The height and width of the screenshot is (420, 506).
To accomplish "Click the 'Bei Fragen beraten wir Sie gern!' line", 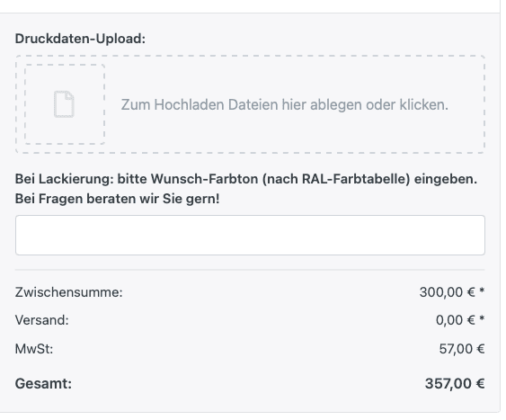I will [117, 199].
